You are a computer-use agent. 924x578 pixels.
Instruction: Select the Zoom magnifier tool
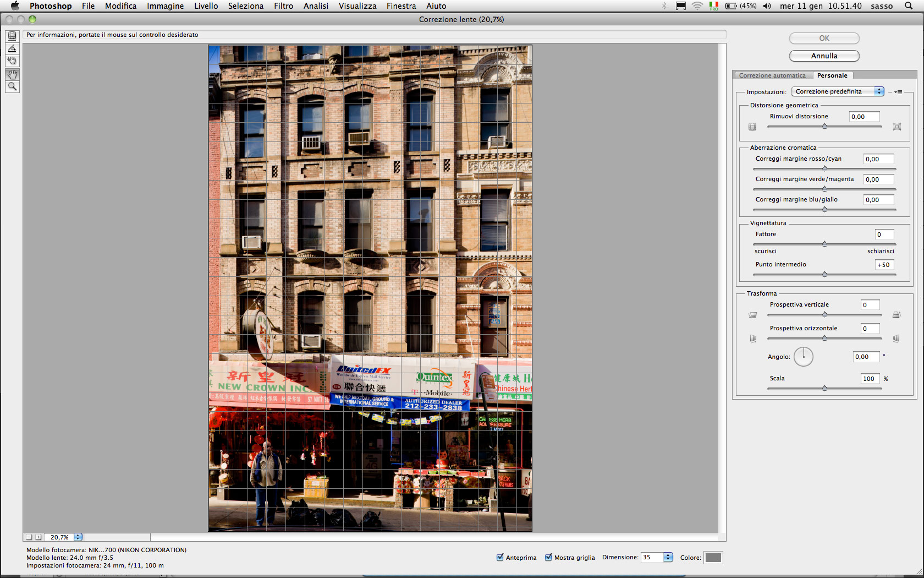pos(12,86)
